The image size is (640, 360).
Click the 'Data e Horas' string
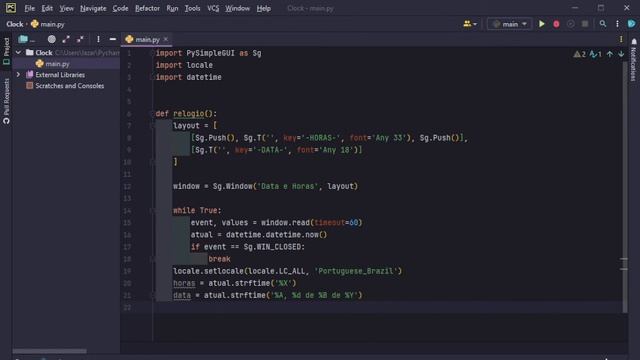tap(288, 186)
